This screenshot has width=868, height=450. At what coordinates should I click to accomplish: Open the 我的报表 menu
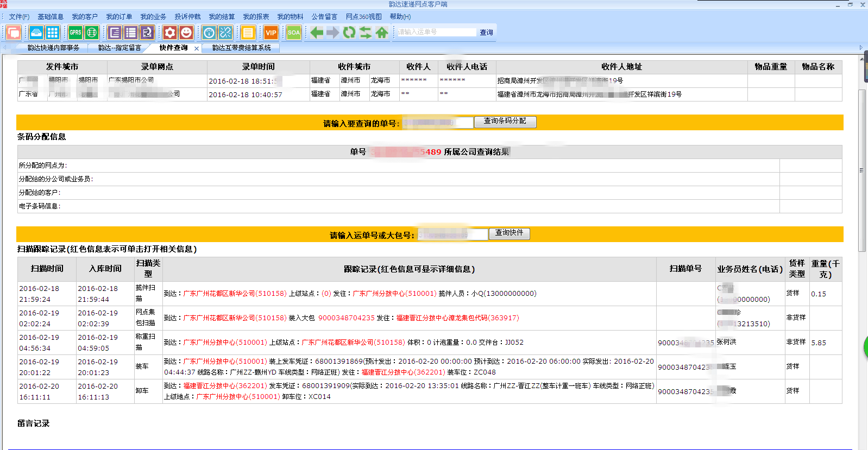tap(256, 17)
